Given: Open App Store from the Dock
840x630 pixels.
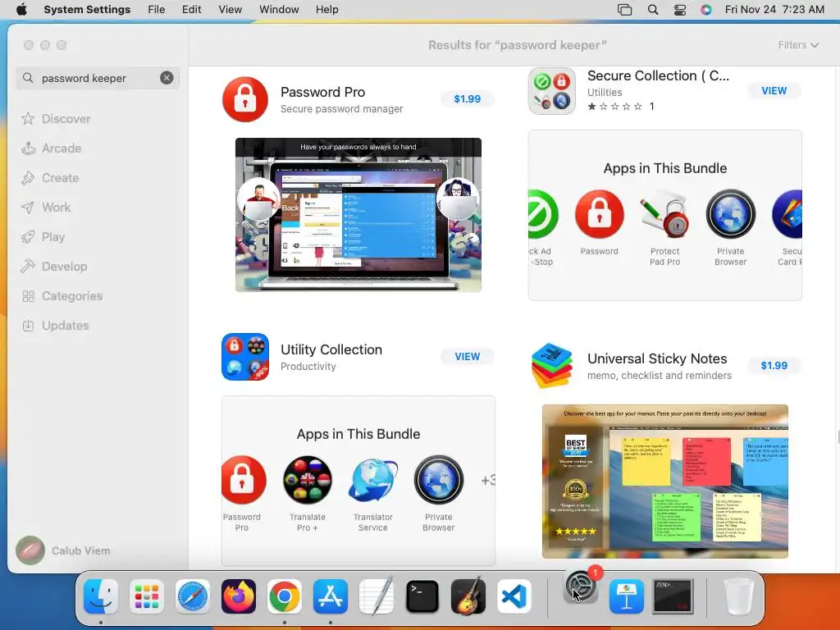Looking at the screenshot, I should (331, 596).
